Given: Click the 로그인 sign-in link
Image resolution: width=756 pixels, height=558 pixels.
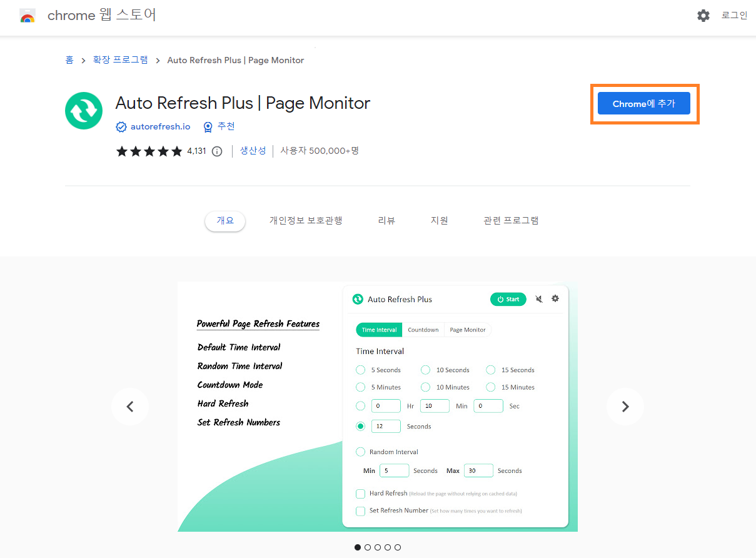Looking at the screenshot, I should 734,16.
